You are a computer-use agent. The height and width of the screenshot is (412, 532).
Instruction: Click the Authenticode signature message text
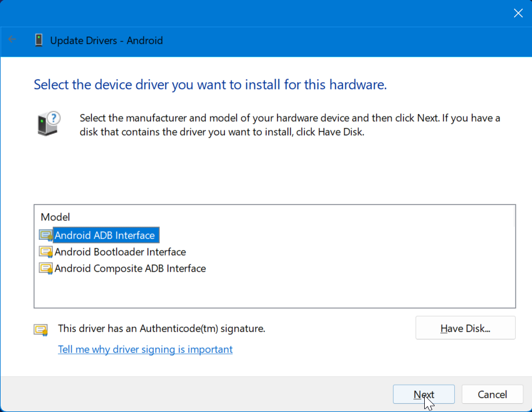pyautogui.click(x=161, y=328)
